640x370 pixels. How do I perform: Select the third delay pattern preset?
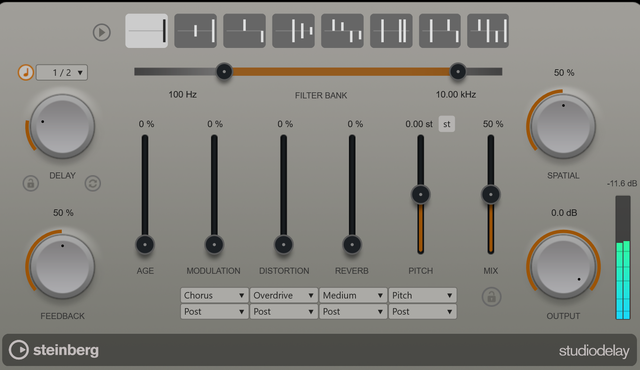[244, 31]
